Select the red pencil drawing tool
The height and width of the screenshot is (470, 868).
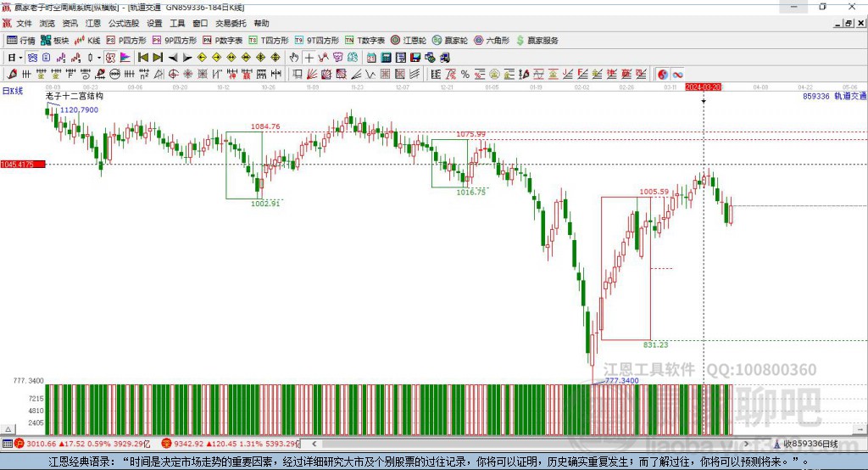pos(12,74)
